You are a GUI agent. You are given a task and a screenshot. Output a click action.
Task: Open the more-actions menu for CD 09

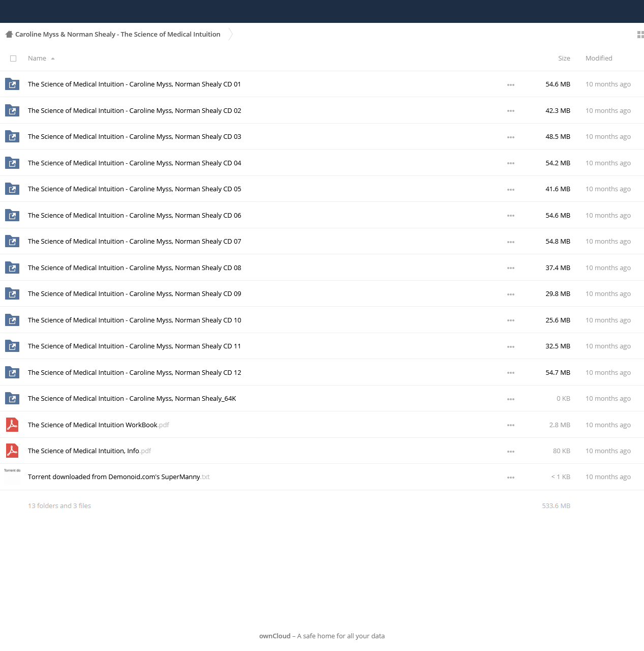(x=511, y=294)
